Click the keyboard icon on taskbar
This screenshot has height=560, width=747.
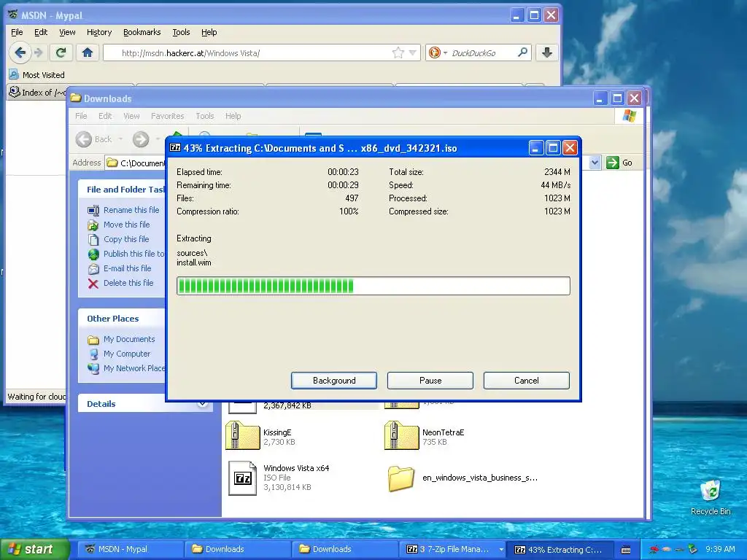pos(626,550)
